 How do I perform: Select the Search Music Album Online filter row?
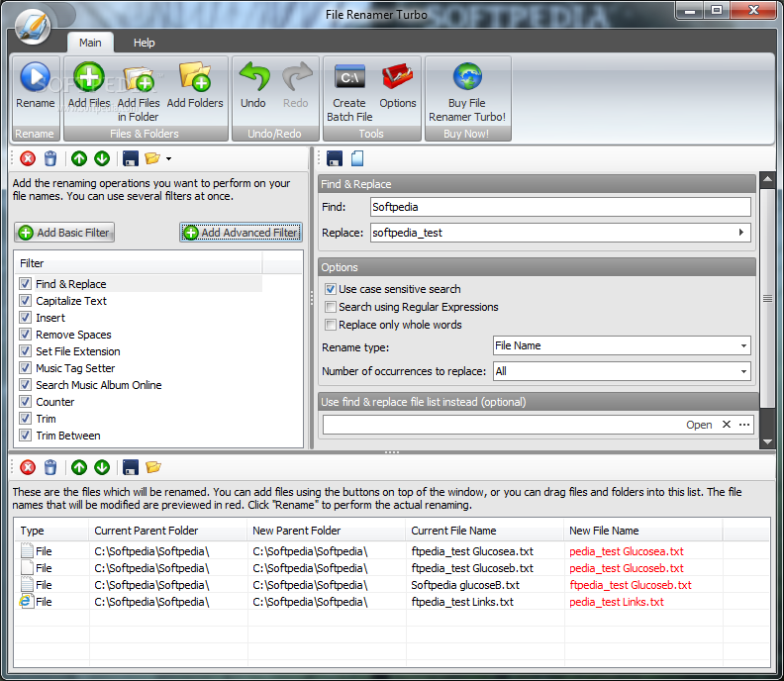tap(139, 385)
